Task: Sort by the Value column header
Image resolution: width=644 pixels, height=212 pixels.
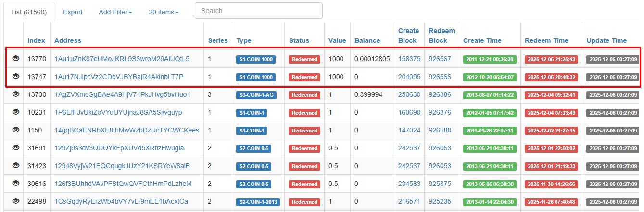Action: [337, 40]
